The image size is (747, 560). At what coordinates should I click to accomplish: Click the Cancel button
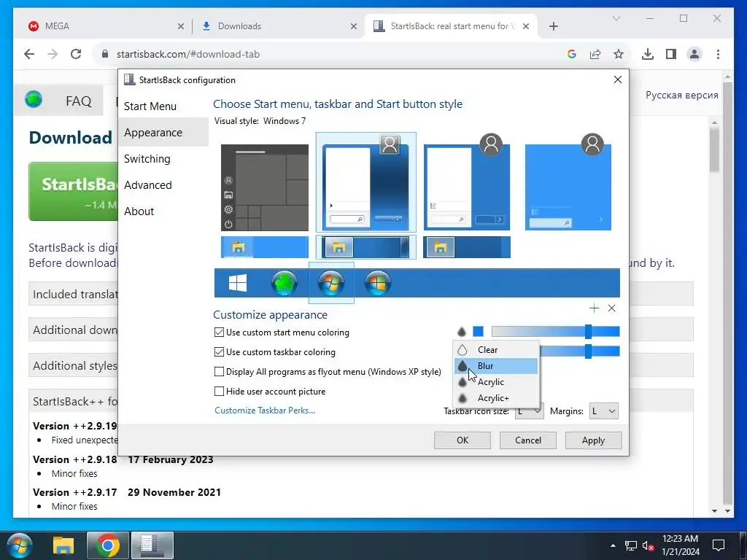click(x=528, y=440)
